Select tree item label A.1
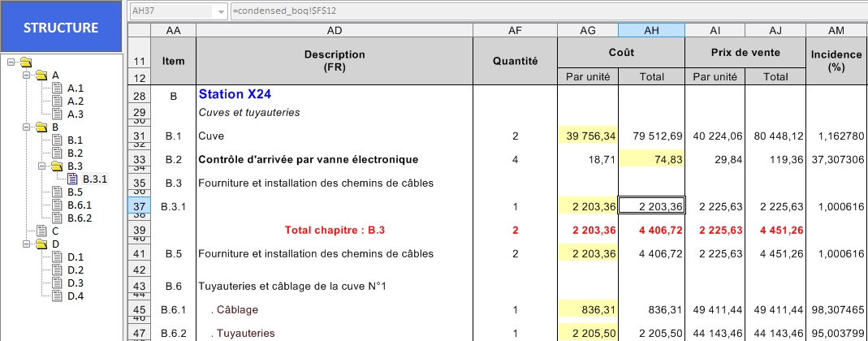The width and height of the screenshot is (868, 341). tap(76, 88)
